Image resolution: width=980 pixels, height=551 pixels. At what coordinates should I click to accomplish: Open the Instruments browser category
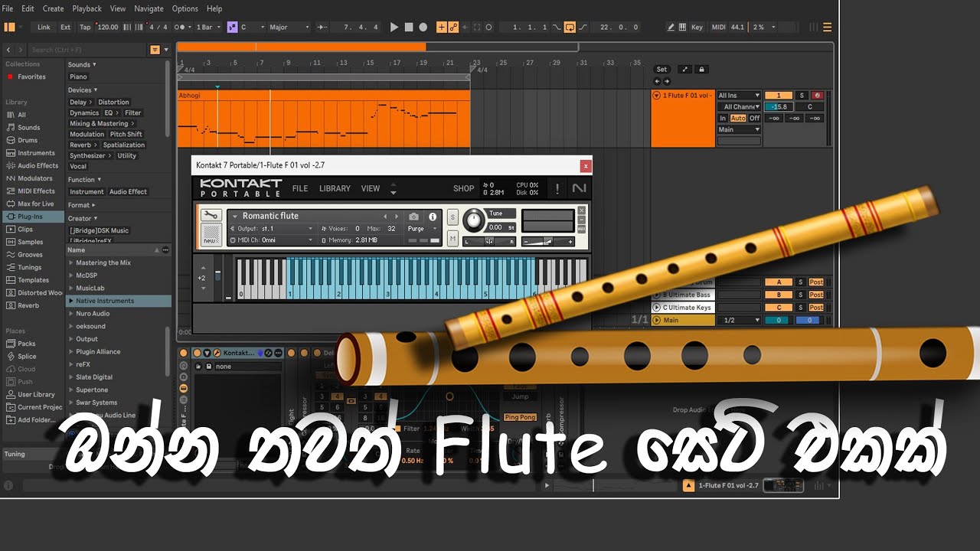coord(31,153)
